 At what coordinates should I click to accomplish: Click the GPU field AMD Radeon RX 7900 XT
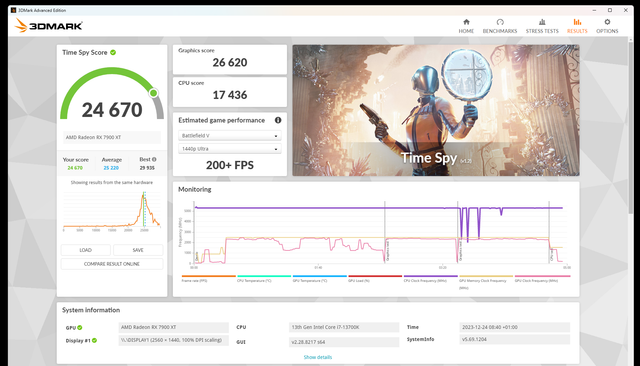[173, 327]
